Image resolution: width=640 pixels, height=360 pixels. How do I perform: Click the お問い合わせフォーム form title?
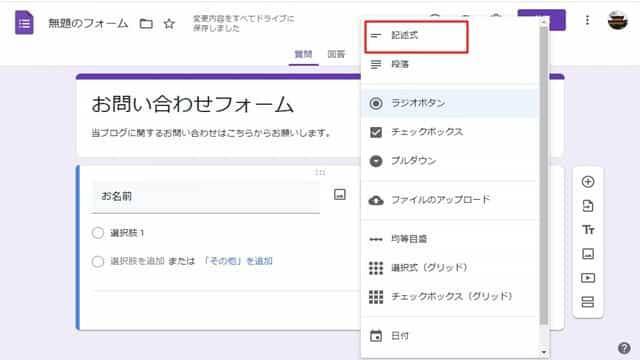pyautogui.click(x=192, y=104)
